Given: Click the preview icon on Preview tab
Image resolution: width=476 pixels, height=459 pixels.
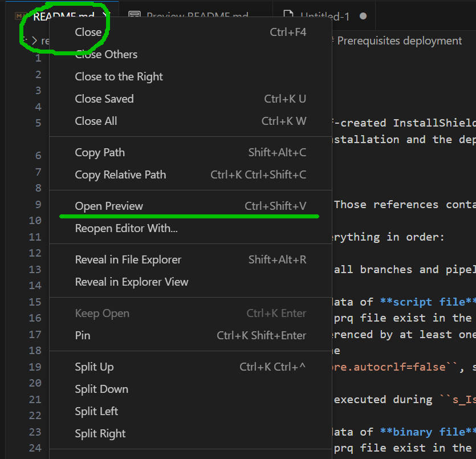Looking at the screenshot, I should pyautogui.click(x=135, y=14).
